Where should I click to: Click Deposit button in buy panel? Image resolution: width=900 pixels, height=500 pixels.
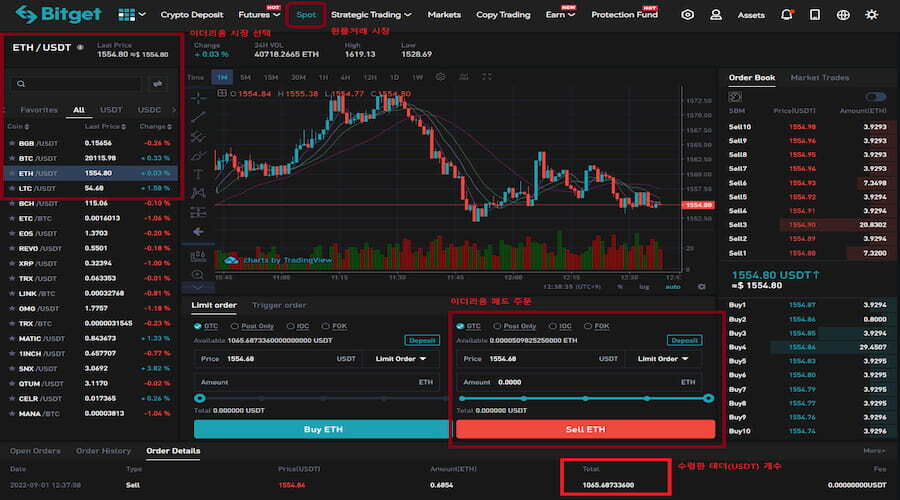(x=421, y=340)
